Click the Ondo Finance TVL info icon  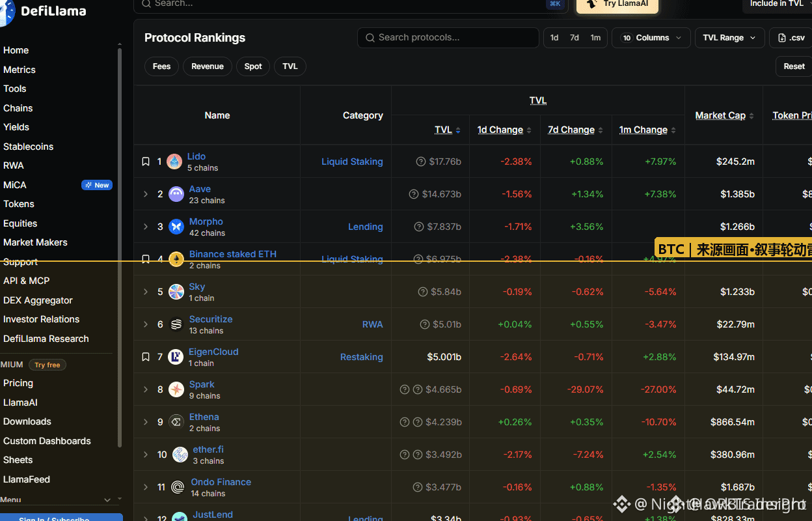[x=418, y=487]
